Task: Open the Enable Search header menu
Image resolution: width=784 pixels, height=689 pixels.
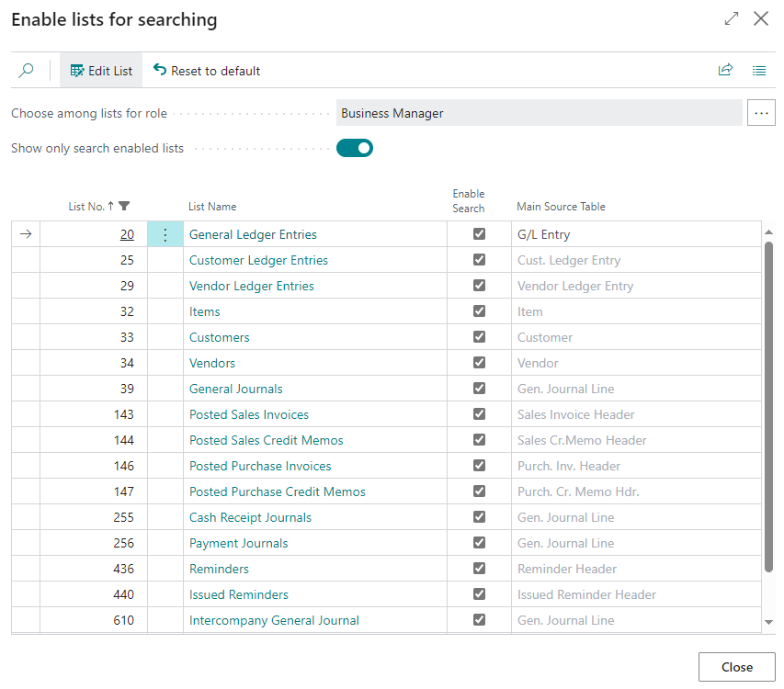Action: coord(469,200)
